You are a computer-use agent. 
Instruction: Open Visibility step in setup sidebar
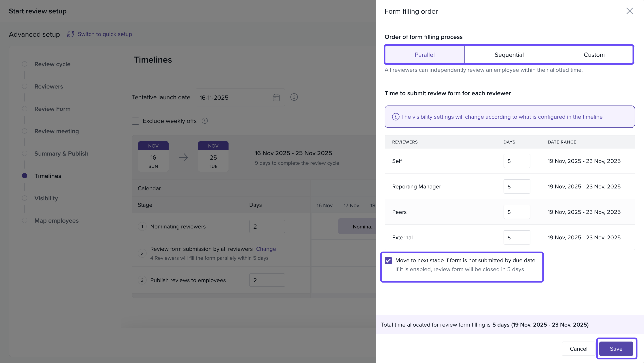tap(46, 198)
